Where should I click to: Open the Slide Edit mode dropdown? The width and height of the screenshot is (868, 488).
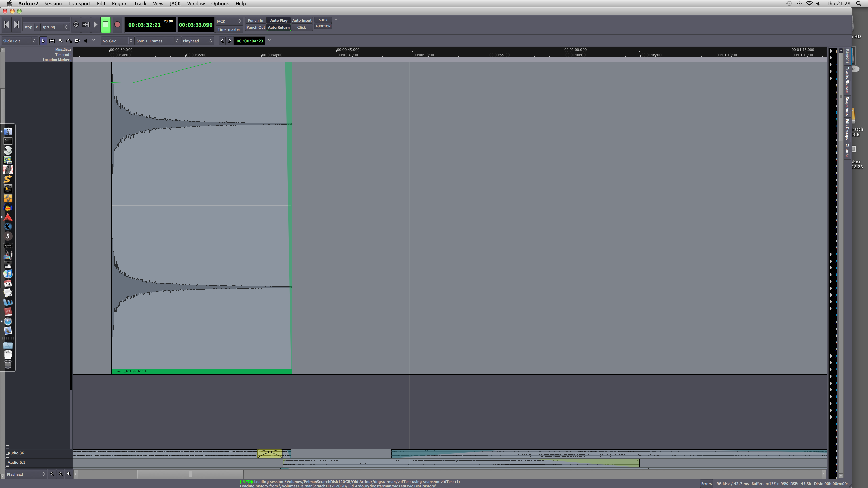pyautogui.click(x=19, y=41)
